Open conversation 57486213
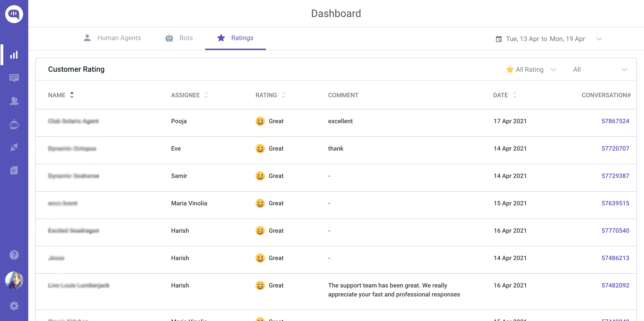 615,258
